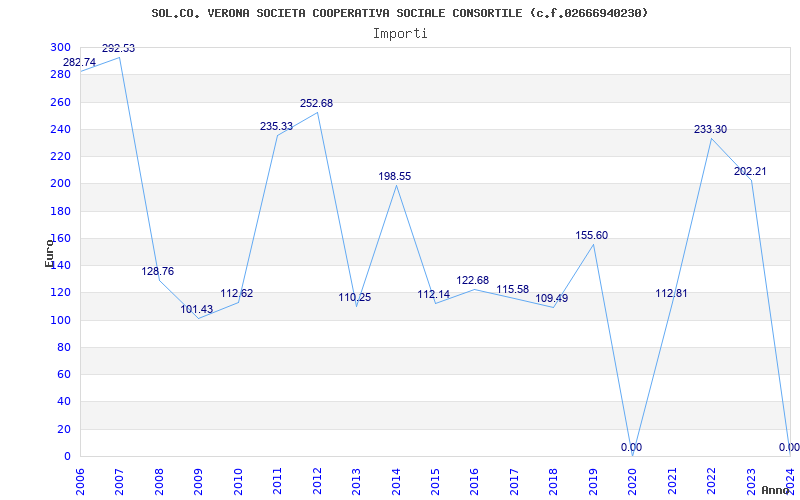The image size is (800, 500).
Task: Click the 2021 x-axis year label
Action: click(x=672, y=482)
